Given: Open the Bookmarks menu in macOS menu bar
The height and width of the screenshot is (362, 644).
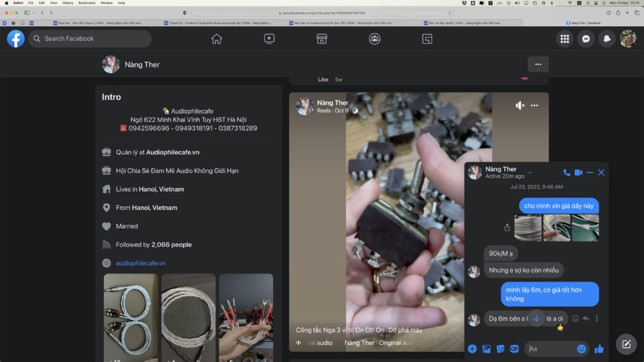Looking at the screenshot, I should [87, 3].
